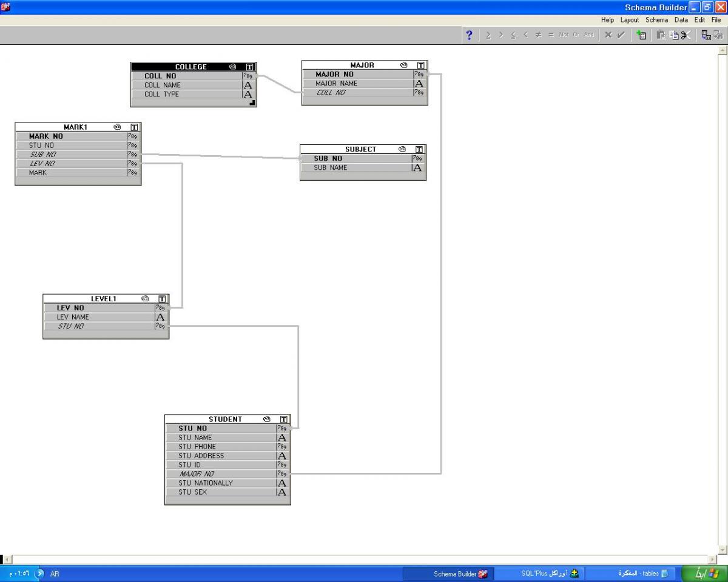Click the scissors Cut icon
Image resolution: width=728 pixels, height=582 pixels.
coord(686,35)
